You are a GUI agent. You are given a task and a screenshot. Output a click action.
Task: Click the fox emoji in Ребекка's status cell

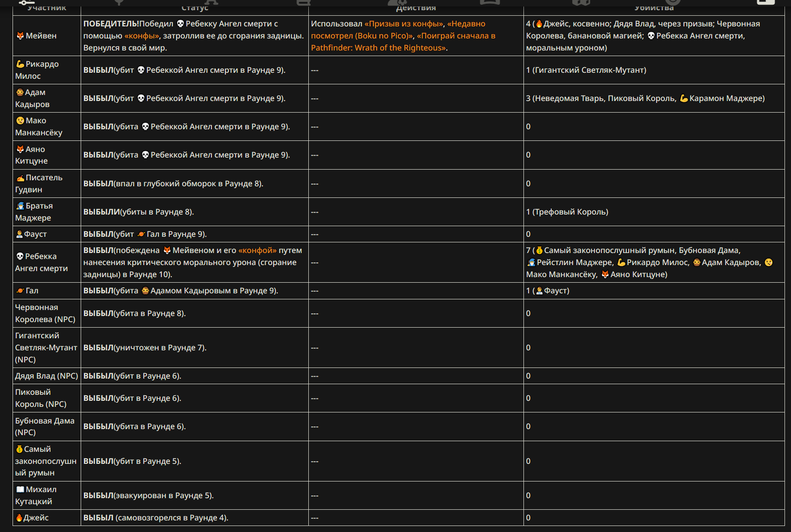[167, 250]
